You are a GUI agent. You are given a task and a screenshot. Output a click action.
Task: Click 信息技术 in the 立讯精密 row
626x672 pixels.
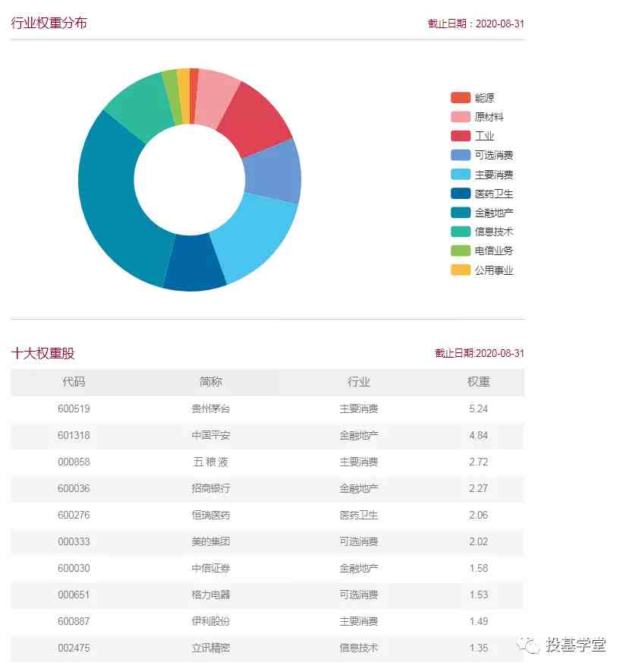[x=358, y=648]
